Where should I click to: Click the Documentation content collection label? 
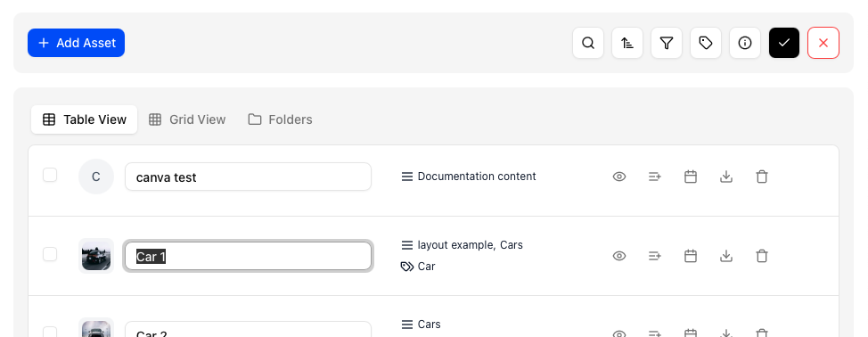tap(477, 177)
